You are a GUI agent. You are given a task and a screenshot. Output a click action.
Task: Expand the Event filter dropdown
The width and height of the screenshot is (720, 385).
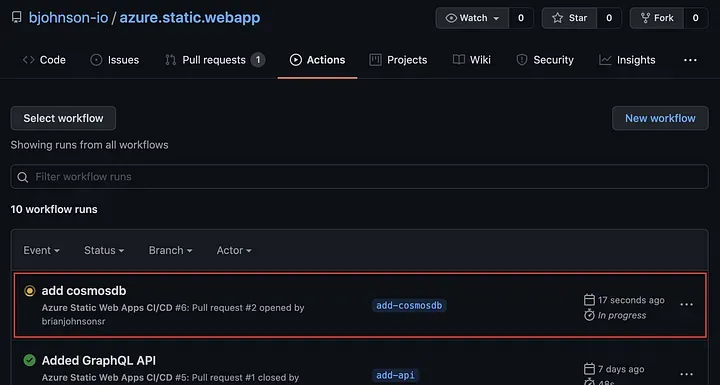pos(41,250)
